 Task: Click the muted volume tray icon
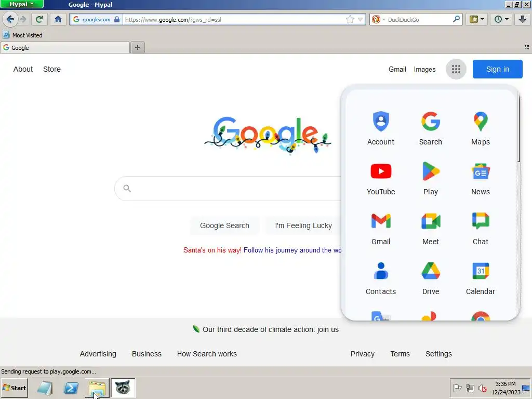point(483,388)
